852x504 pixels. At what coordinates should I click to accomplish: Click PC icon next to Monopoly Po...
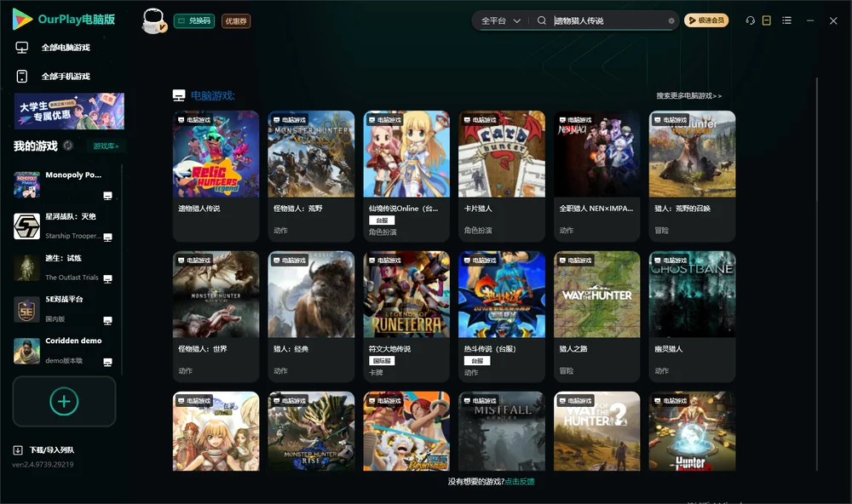[107, 196]
